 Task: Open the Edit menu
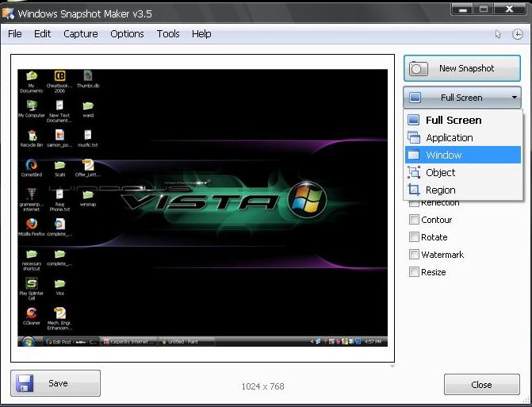tap(42, 34)
